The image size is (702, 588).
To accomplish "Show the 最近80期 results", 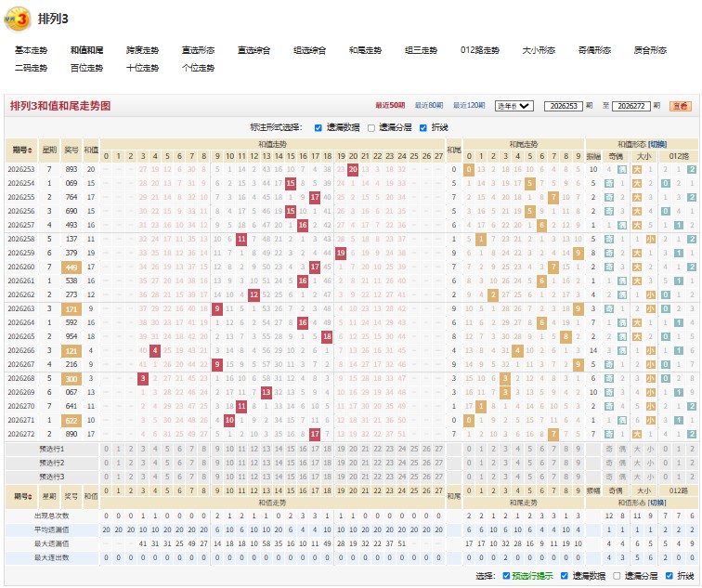I will point(428,106).
